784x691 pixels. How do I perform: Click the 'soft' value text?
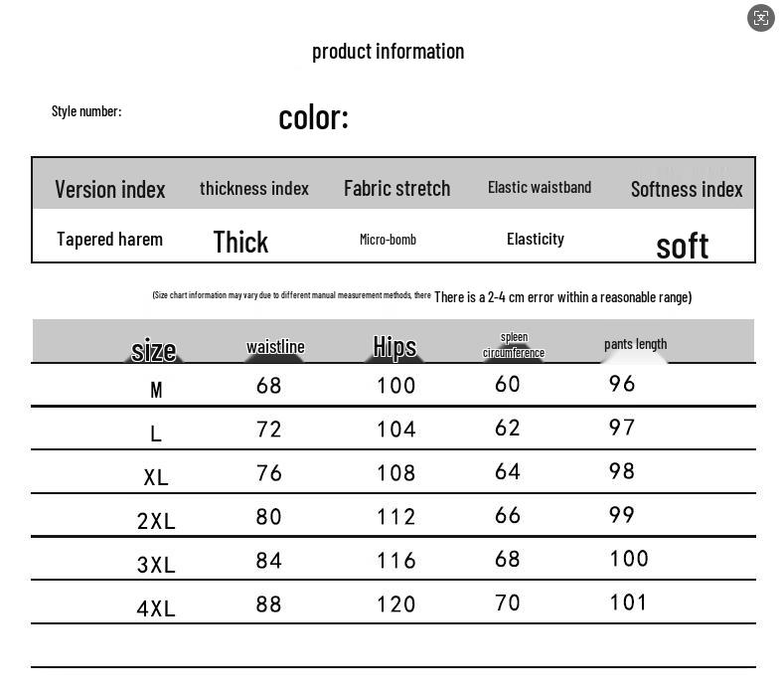tap(682, 246)
